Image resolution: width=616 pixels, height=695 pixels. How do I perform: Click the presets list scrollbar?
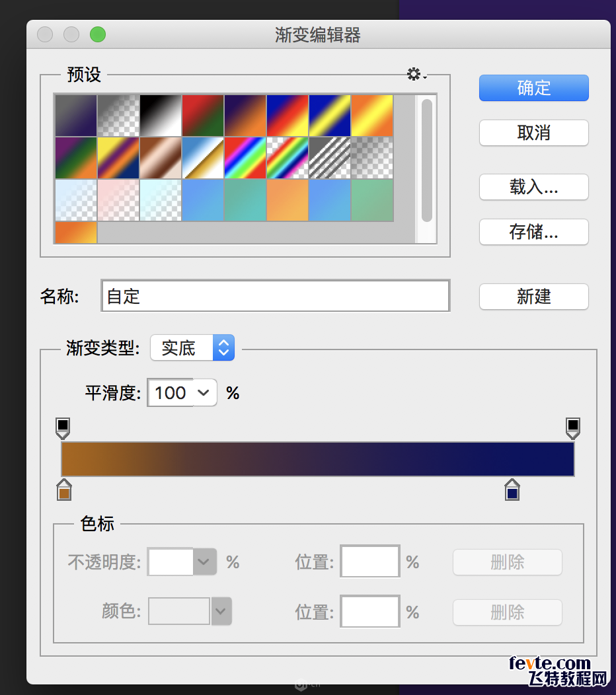click(426, 161)
